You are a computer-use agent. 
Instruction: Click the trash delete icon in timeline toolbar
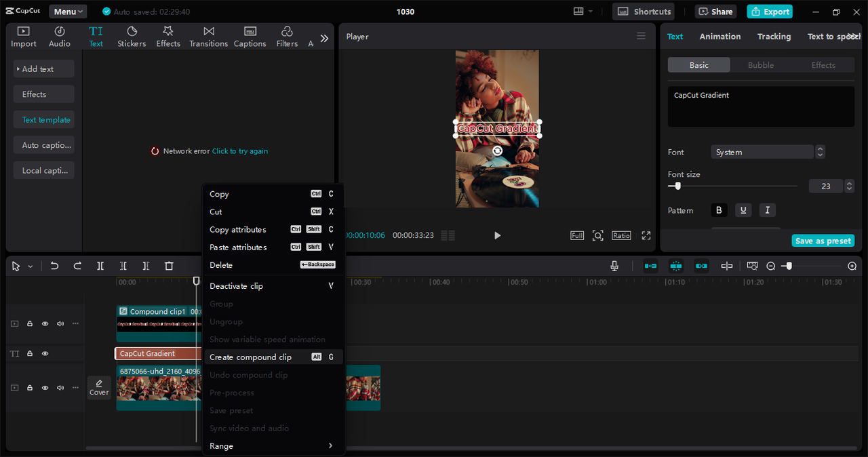[x=170, y=266]
